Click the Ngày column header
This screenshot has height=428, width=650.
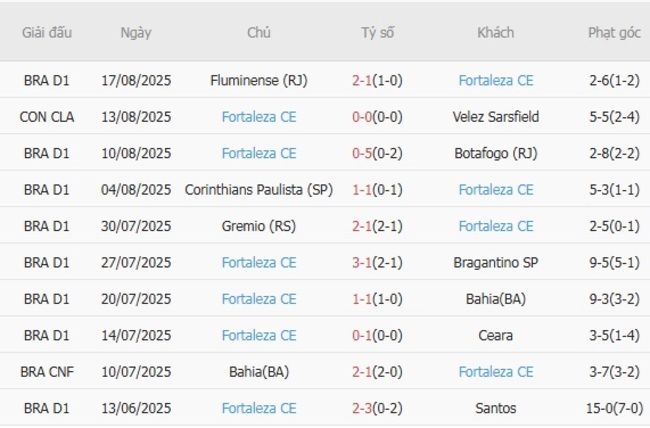click(136, 32)
